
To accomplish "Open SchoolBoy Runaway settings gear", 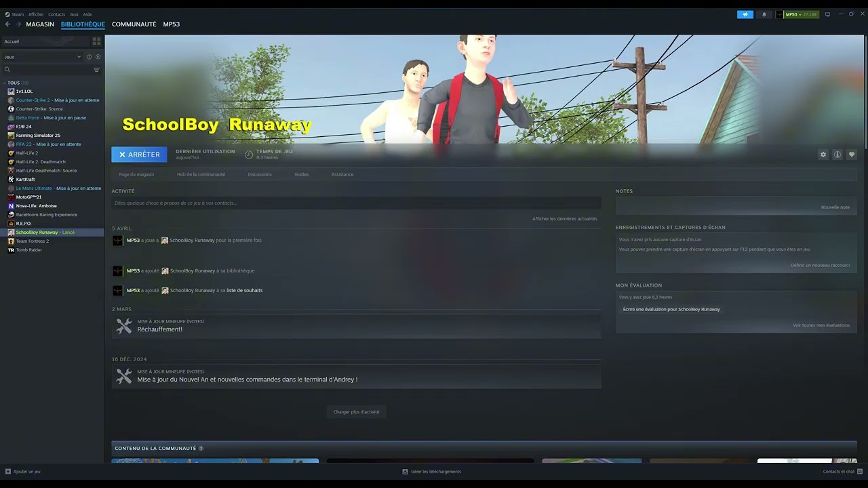I will click(x=823, y=155).
